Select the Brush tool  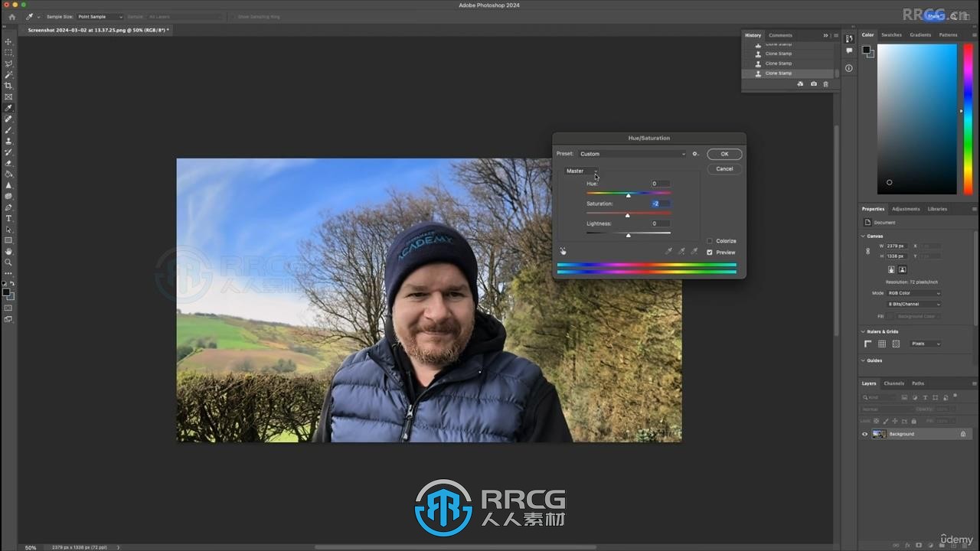8,130
